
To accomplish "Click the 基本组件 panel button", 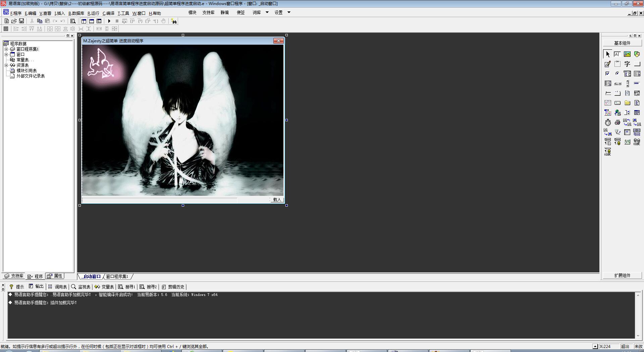I will click(x=622, y=43).
